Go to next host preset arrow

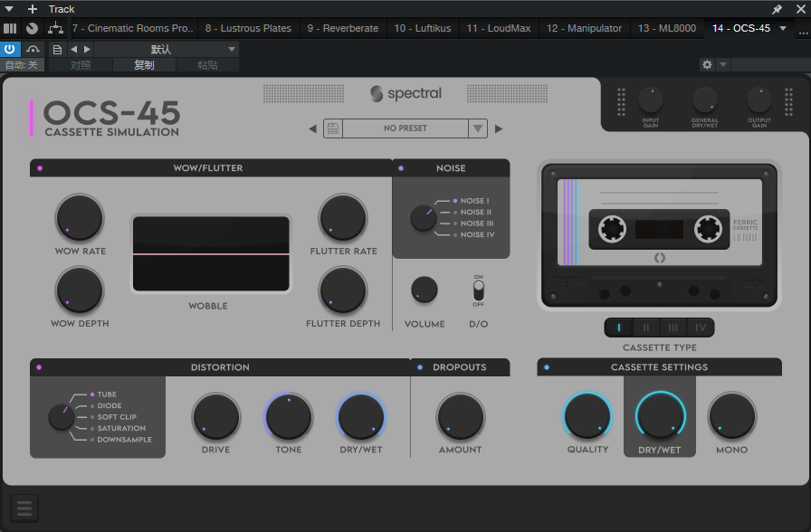coord(88,49)
